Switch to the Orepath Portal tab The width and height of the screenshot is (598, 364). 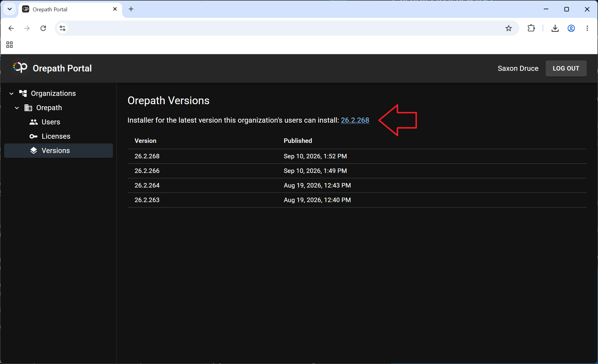click(x=70, y=9)
